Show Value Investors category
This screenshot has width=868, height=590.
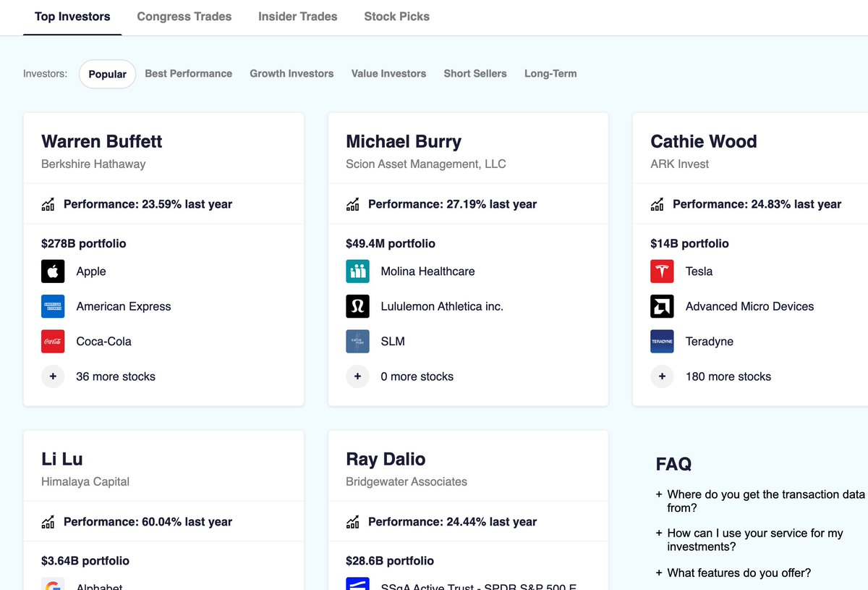[388, 73]
